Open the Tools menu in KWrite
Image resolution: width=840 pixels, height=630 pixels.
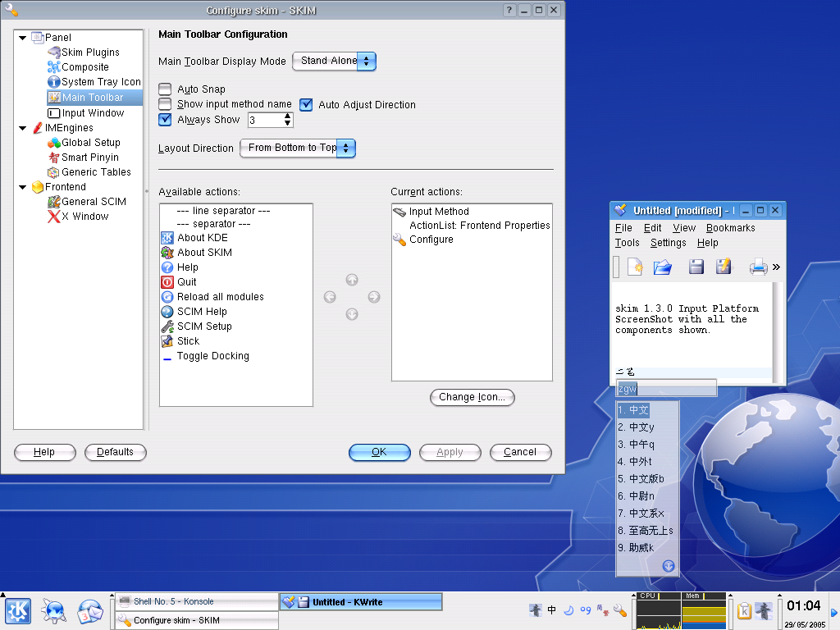click(627, 243)
